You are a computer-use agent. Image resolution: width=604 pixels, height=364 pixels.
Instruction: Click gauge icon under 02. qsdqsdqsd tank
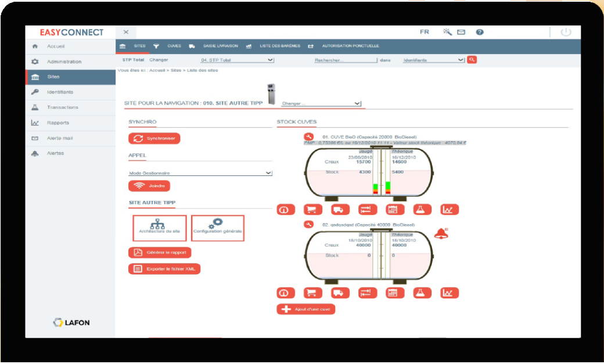[286, 293]
